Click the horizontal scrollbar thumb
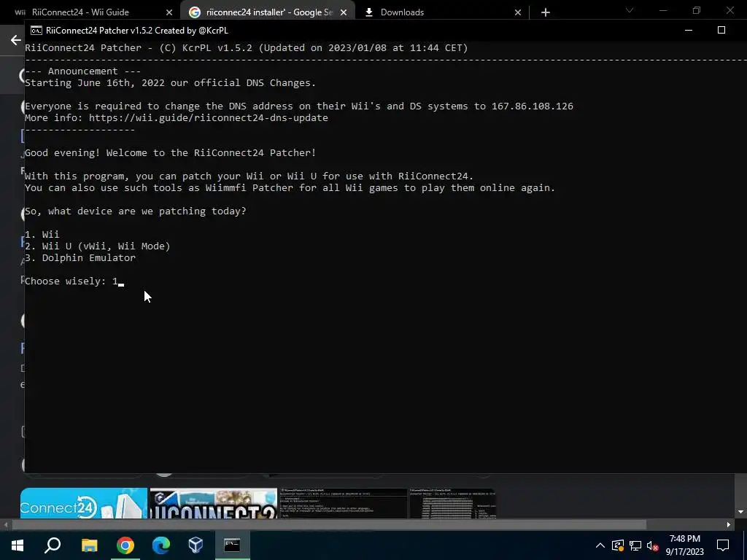The width and height of the screenshot is (747, 560). (329, 525)
